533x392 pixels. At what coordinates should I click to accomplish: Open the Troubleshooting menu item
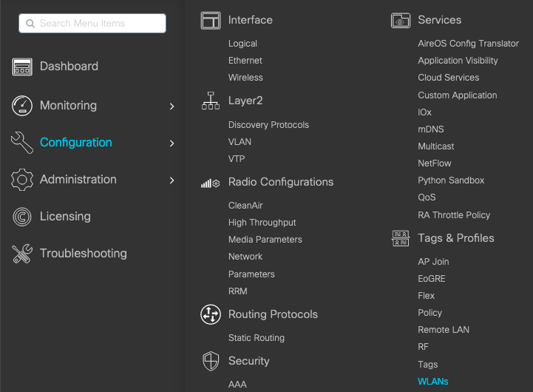pyautogui.click(x=83, y=254)
